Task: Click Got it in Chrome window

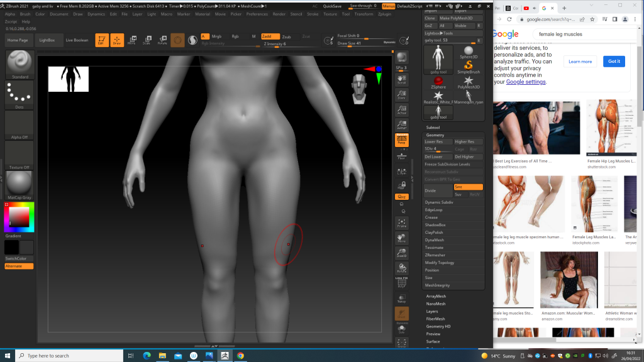Action: [x=614, y=62]
